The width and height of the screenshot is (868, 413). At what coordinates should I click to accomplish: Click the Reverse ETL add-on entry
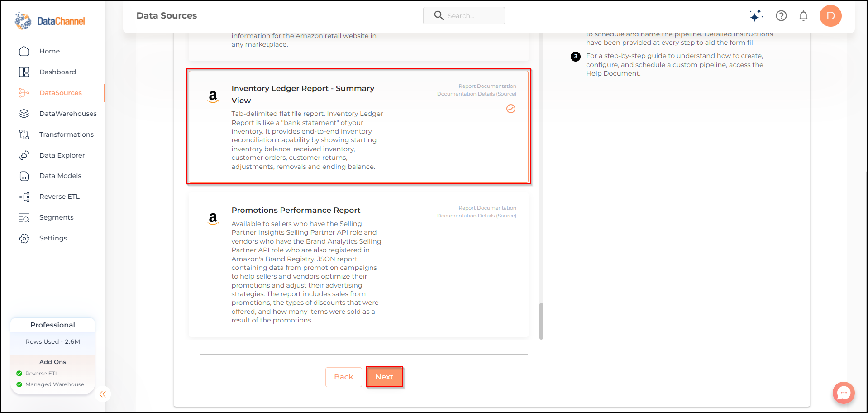pos(38,374)
